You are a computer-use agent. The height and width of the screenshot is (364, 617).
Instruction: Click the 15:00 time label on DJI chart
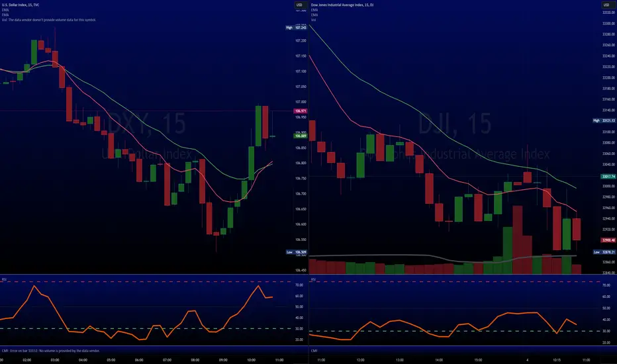click(478, 360)
